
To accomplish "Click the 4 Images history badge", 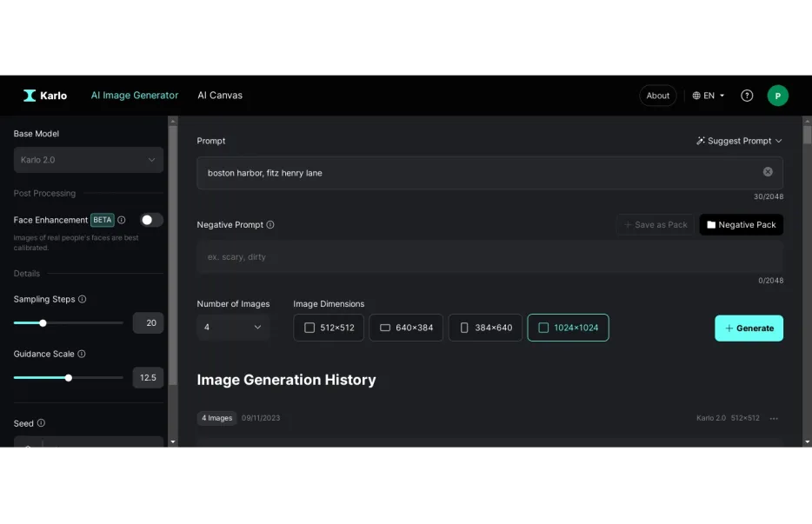I will [x=217, y=418].
